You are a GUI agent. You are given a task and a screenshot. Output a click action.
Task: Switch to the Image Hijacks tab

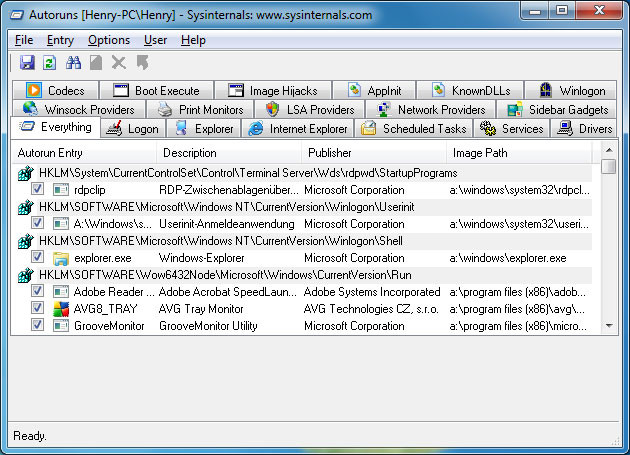pos(273,90)
